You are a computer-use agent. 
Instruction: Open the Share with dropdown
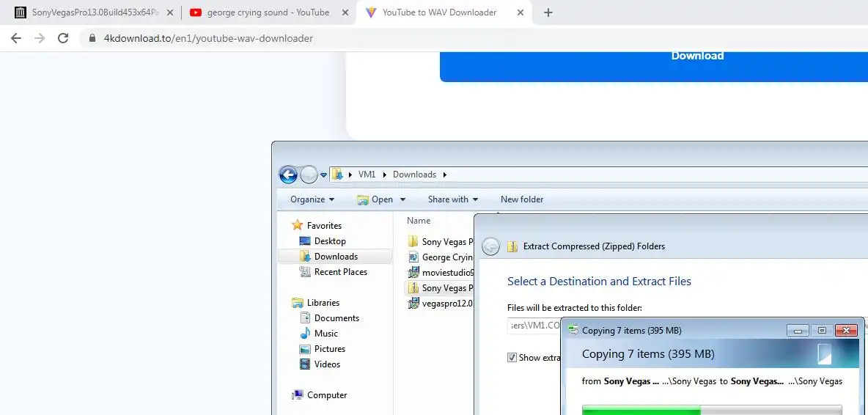(x=453, y=199)
